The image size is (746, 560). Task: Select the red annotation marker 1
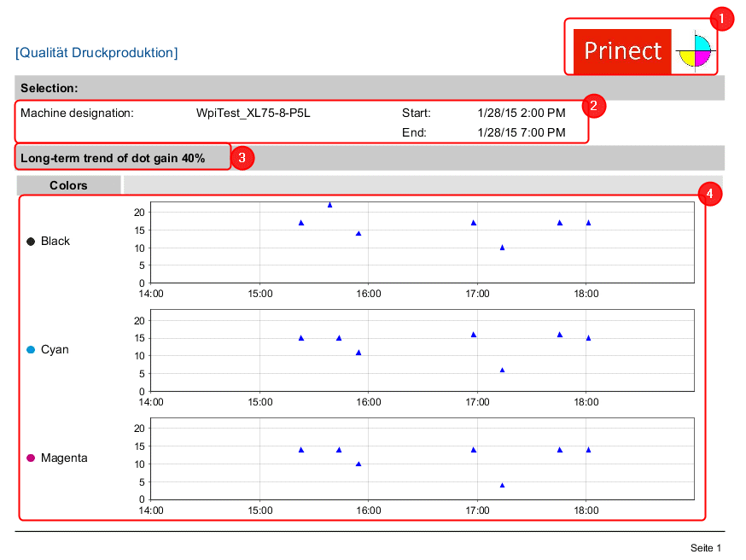click(x=722, y=18)
